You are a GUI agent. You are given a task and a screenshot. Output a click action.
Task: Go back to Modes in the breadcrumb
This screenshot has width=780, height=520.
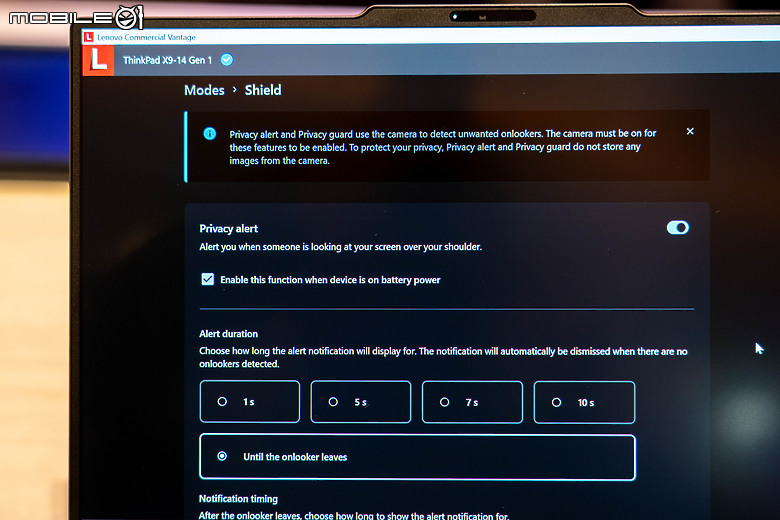tap(204, 90)
